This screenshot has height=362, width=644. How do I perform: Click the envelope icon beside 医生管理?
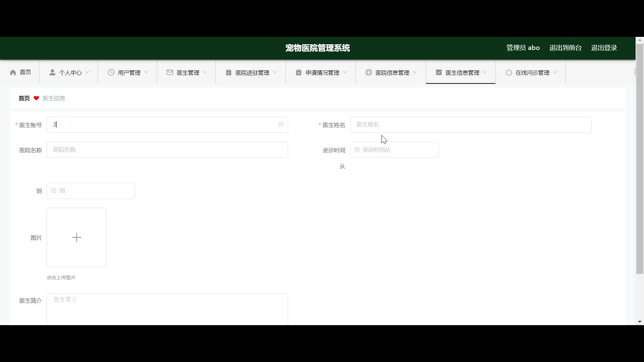pos(170,72)
